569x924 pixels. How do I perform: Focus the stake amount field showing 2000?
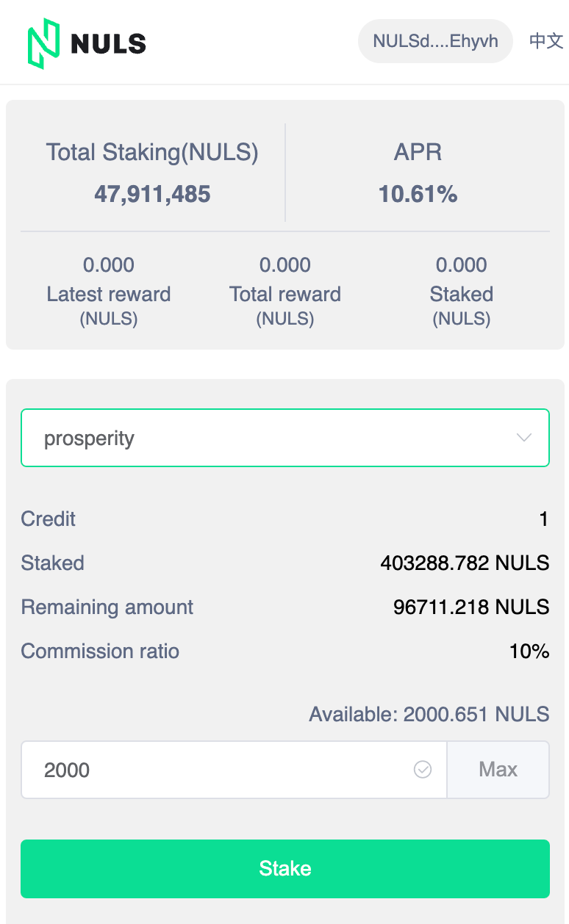point(234,770)
